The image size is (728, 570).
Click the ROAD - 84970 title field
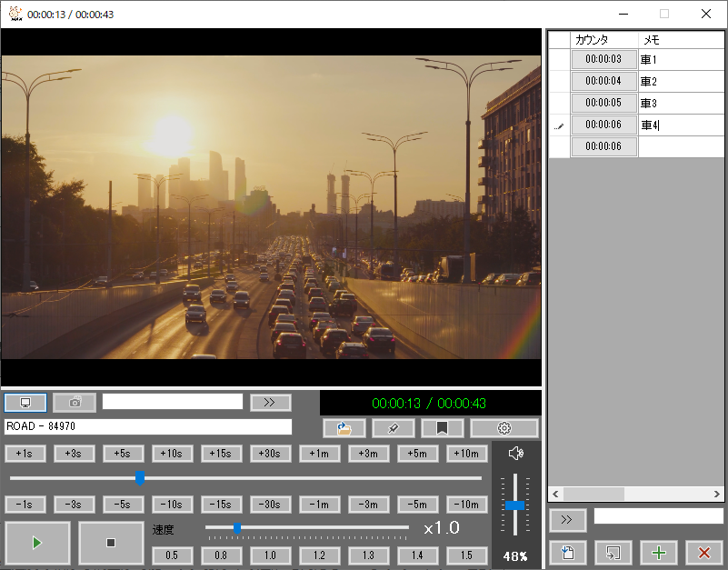pyautogui.click(x=148, y=426)
